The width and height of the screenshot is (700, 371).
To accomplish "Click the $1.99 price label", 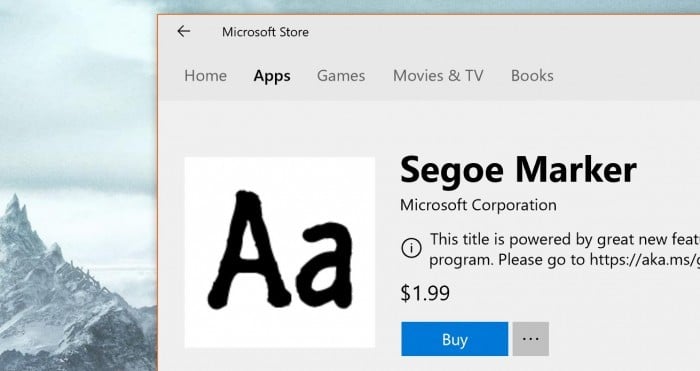I will click(x=425, y=293).
